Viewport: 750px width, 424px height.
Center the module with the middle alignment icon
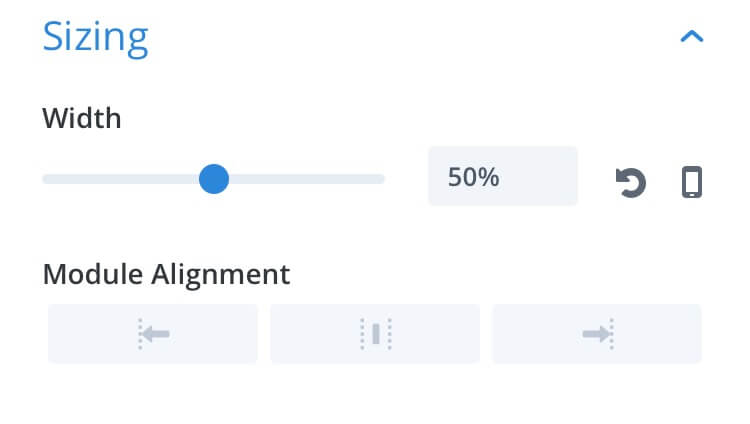[x=375, y=334]
